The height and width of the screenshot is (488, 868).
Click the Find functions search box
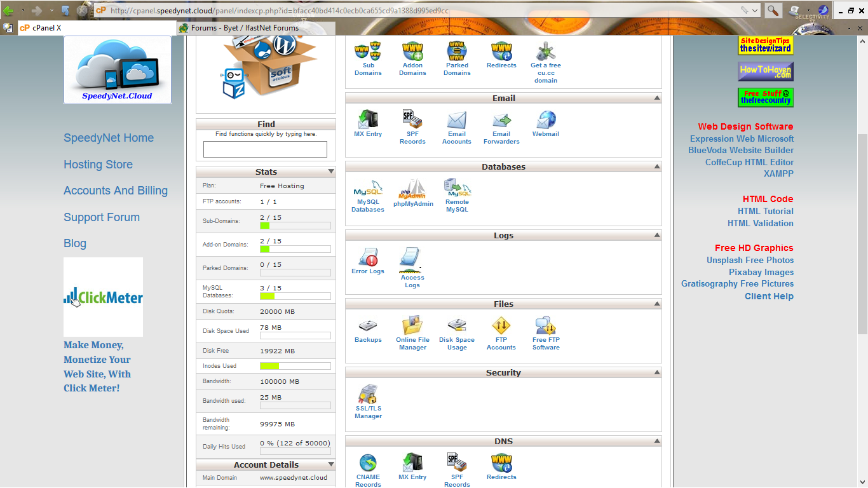point(265,149)
